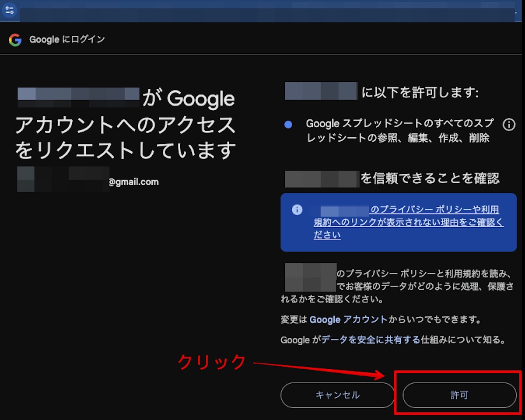Open the info icon beside Google スプレッドシート permission

tap(509, 125)
